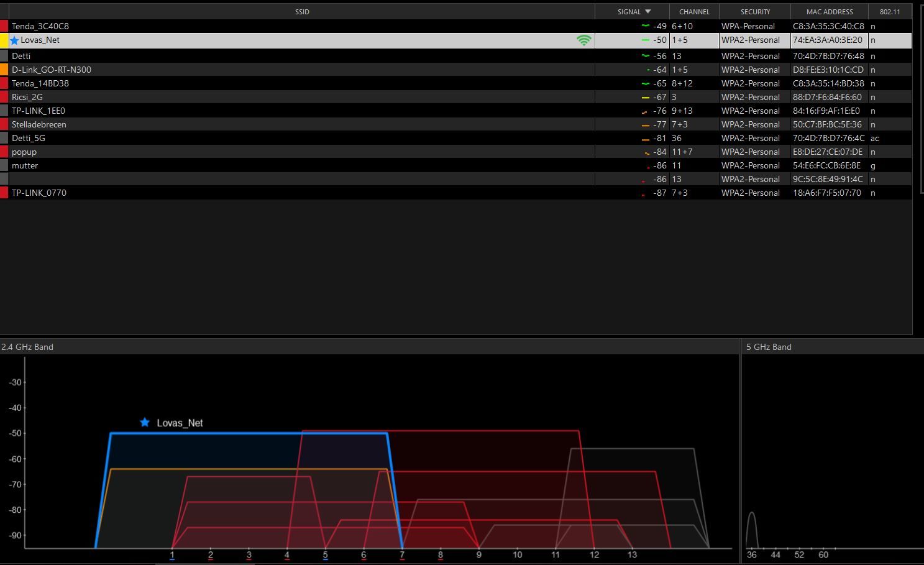Click the blue star in the 2.4 GHz graph
Viewport: 924px width, 565px height.
tap(145, 422)
